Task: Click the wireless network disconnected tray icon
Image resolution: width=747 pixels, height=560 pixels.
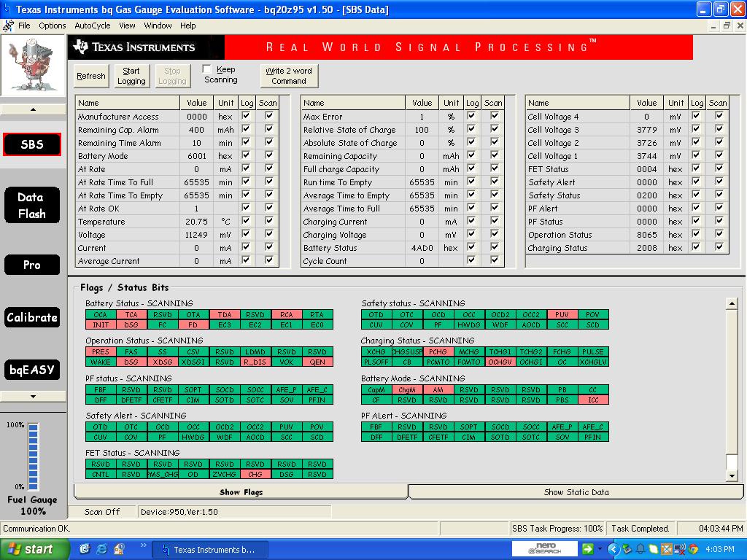Action: pyautogui.click(x=680, y=549)
